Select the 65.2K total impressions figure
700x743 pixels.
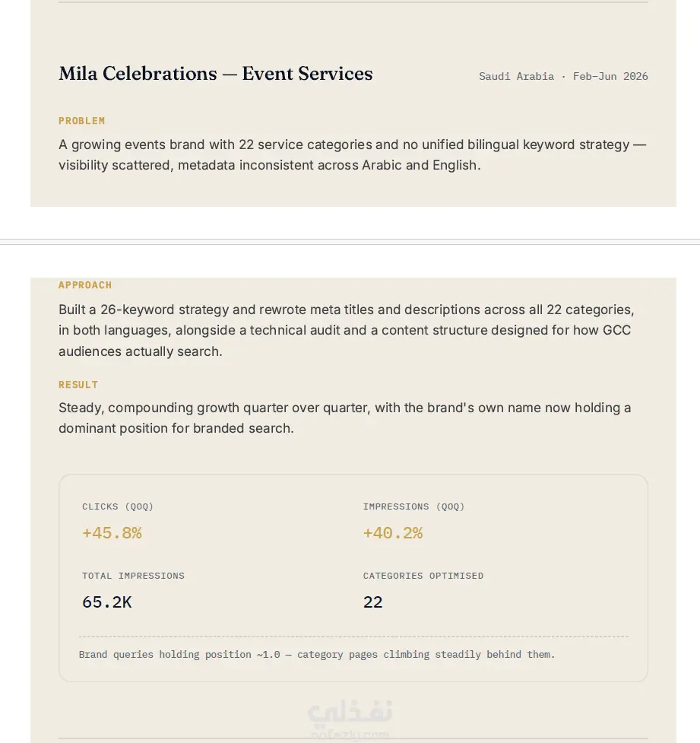[x=106, y=602]
